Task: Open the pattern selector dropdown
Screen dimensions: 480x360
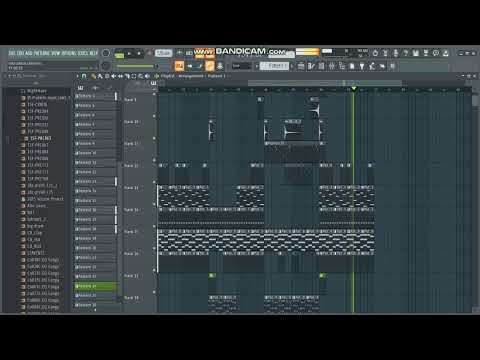Action: [x=274, y=66]
